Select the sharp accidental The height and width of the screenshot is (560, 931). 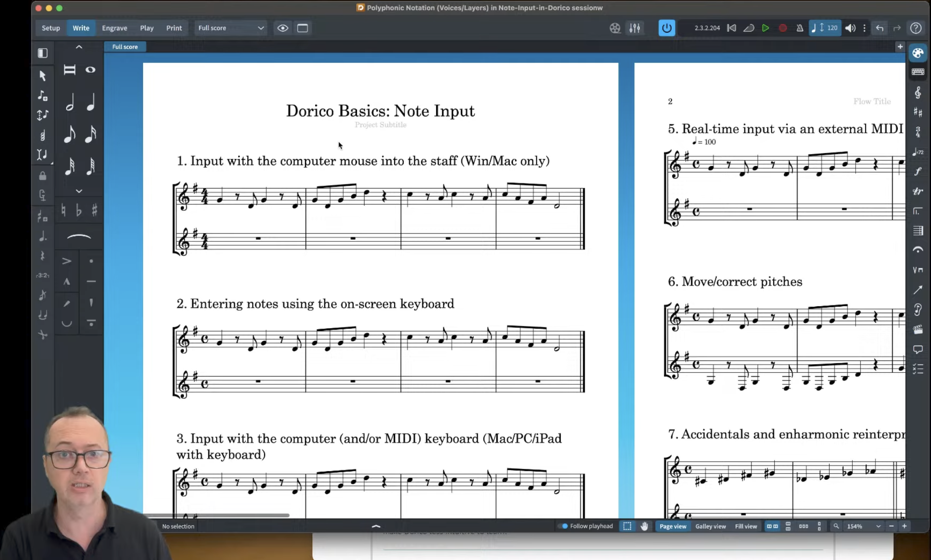click(94, 210)
